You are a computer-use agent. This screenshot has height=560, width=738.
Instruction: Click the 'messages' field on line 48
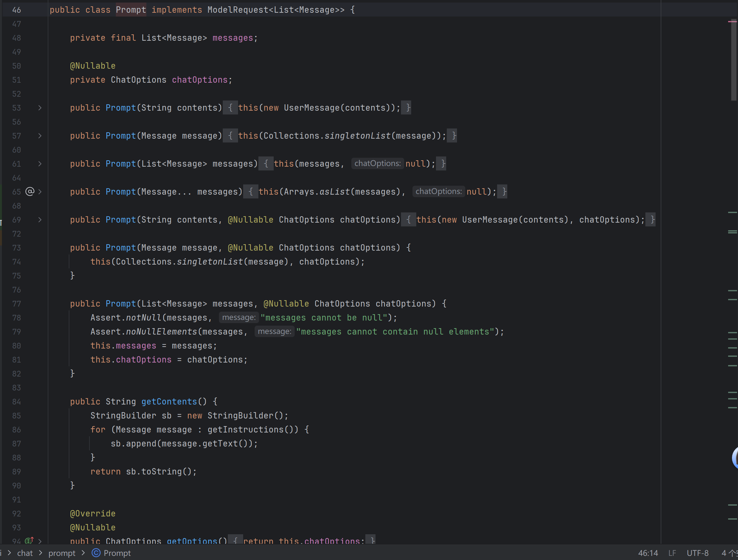click(233, 38)
